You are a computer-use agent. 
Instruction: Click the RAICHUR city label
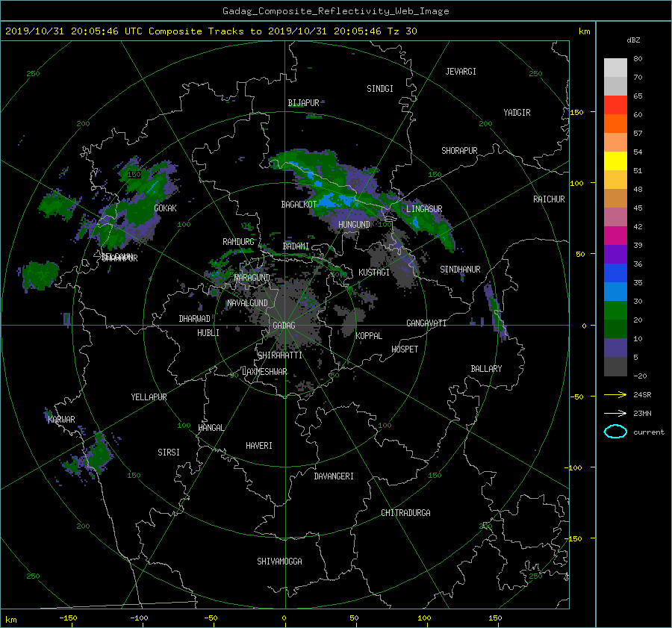tap(549, 199)
